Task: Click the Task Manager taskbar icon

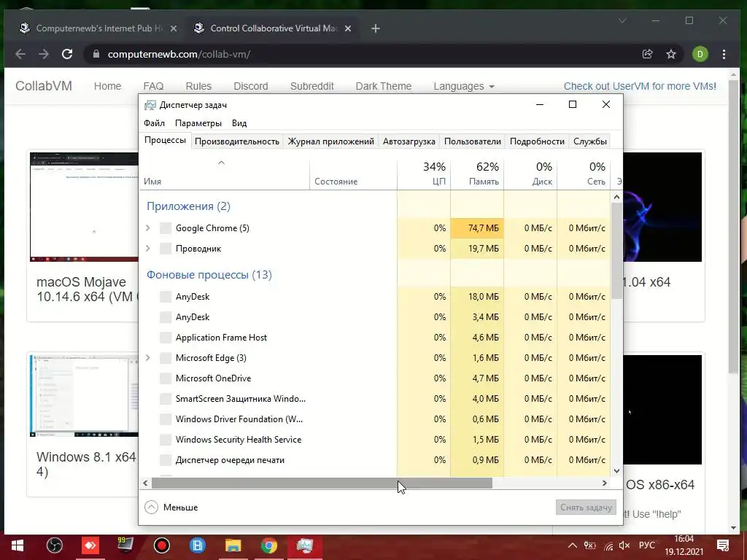Action: (305, 545)
